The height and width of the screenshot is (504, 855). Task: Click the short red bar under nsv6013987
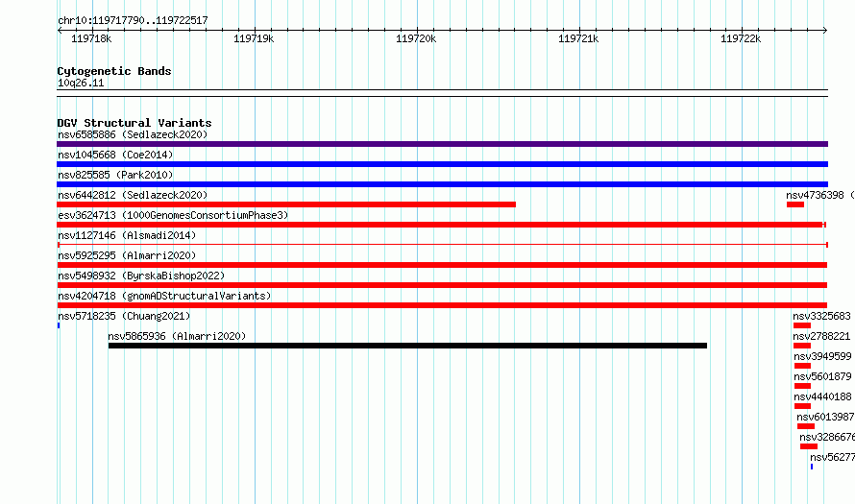pyautogui.click(x=806, y=426)
